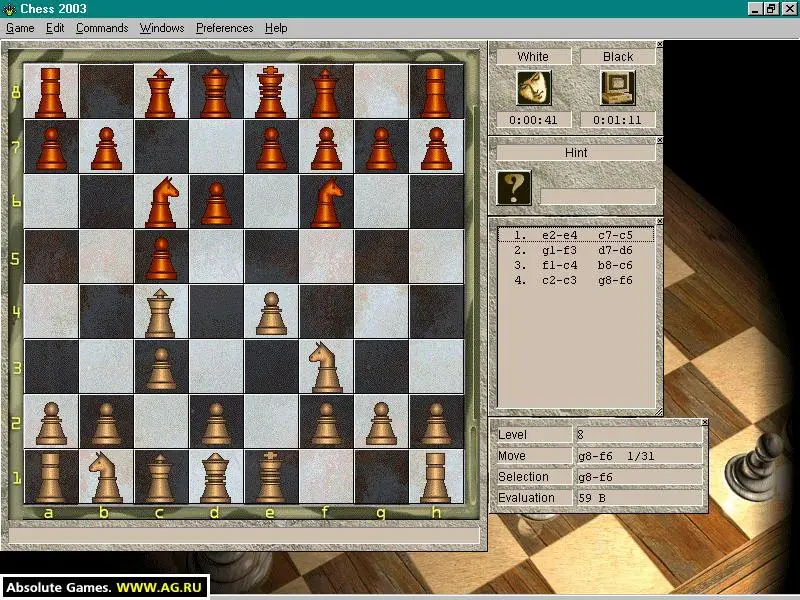Click the Evaluation field showing 59 B
This screenshot has height=600, width=800.
[639, 497]
